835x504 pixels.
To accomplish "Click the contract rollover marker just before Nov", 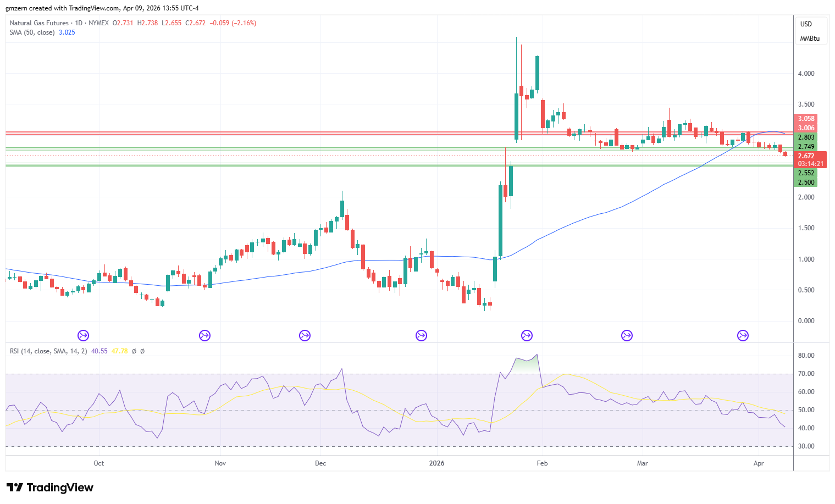I will tap(204, 335).
